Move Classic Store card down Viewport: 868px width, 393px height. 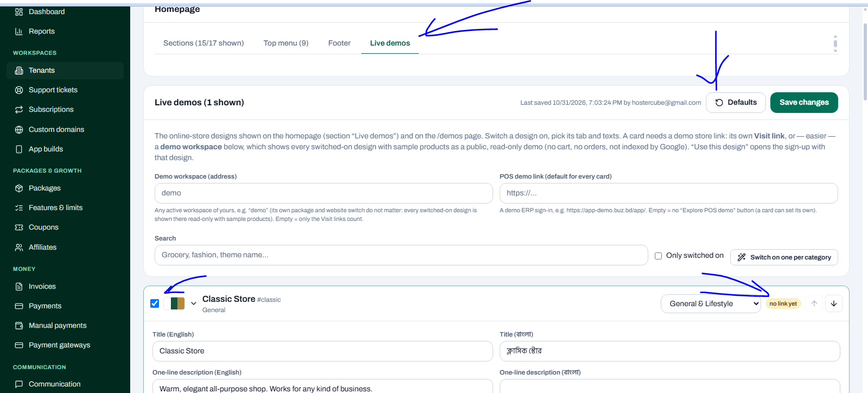834,303
